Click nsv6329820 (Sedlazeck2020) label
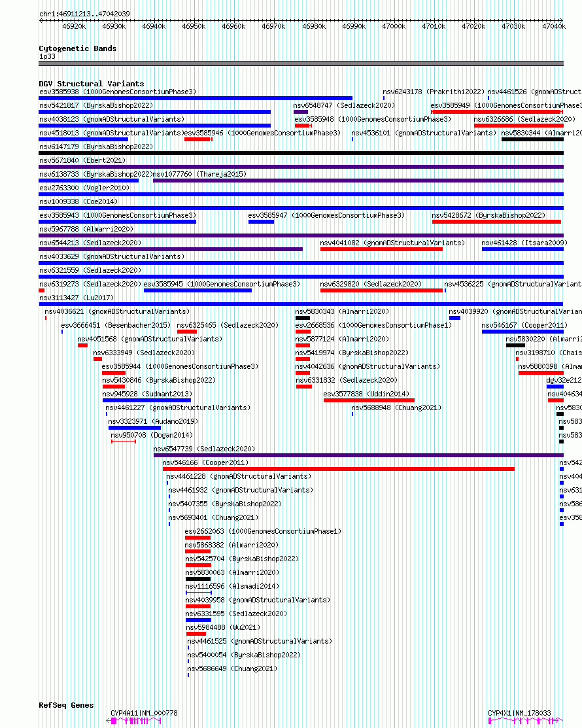 [x=371, y=284]
